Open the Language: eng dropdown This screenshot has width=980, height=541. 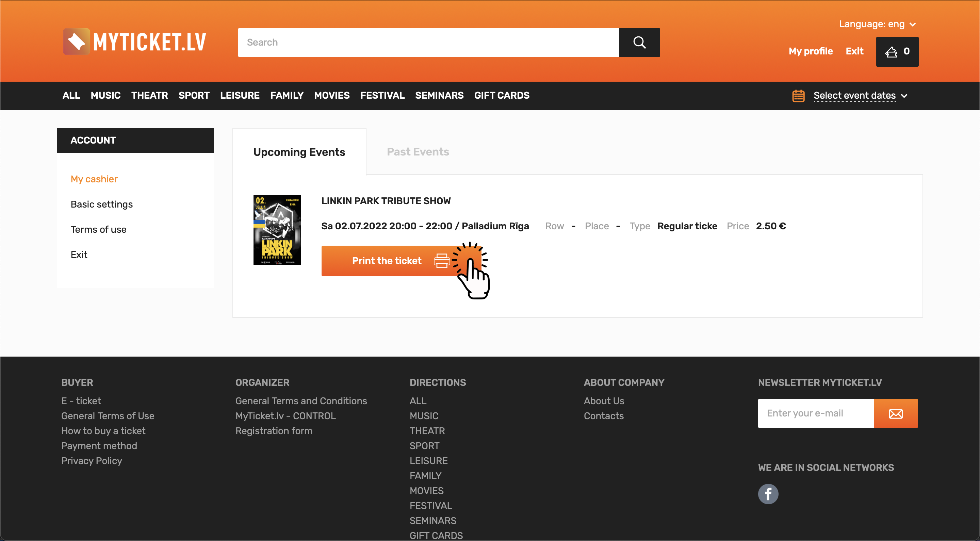[877, 24]
